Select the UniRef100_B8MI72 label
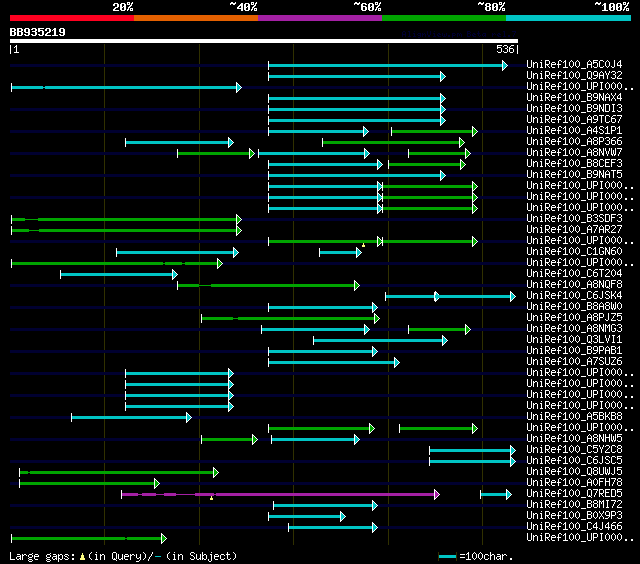This screenshot has width=640, height=564. [574, 505]
